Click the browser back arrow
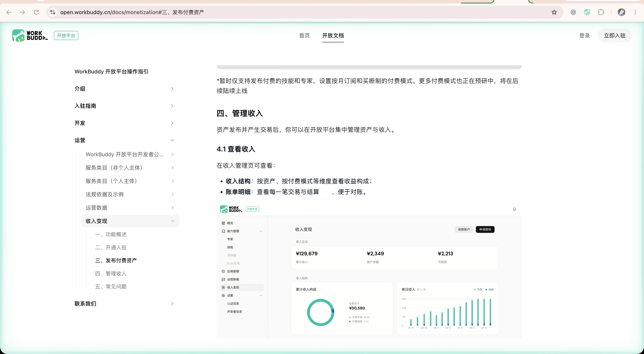The image size is (644, 354). pos(9,12)
